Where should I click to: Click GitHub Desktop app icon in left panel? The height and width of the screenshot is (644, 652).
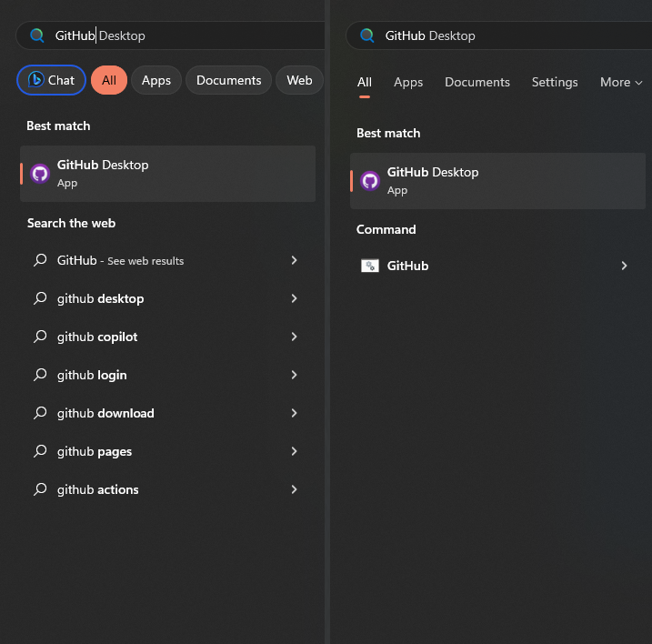point(40,174)
